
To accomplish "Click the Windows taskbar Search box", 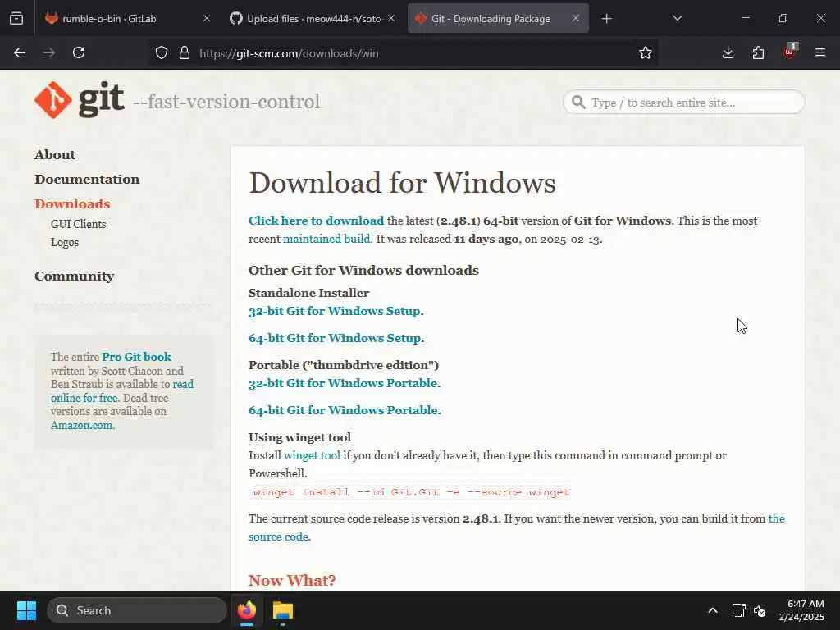I will click(137, 610).
